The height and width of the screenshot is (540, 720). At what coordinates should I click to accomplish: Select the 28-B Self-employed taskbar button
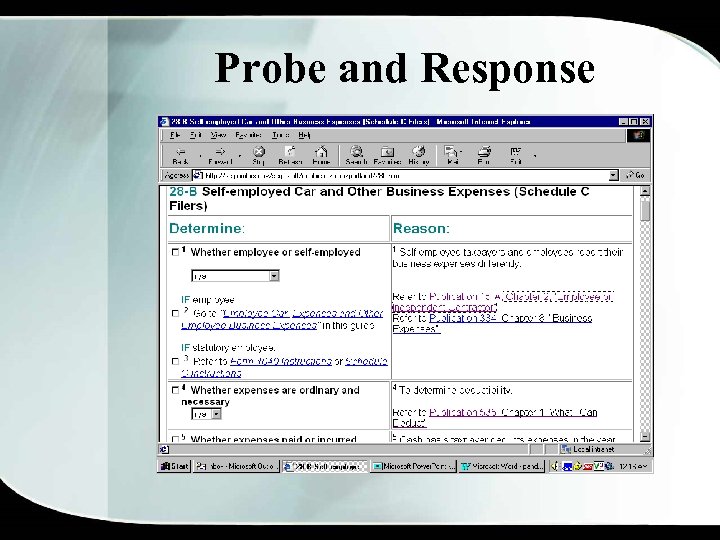pyautogui.click(x=325, y=466)
